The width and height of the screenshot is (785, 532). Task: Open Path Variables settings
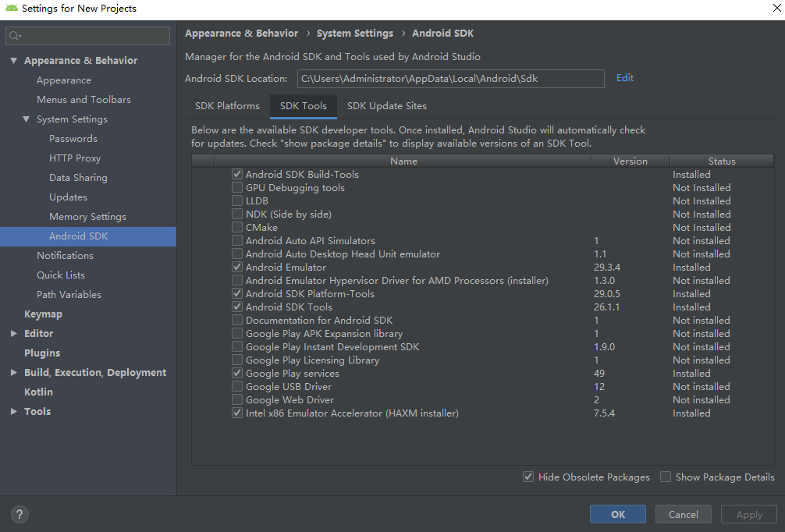(x=69, y=295)
